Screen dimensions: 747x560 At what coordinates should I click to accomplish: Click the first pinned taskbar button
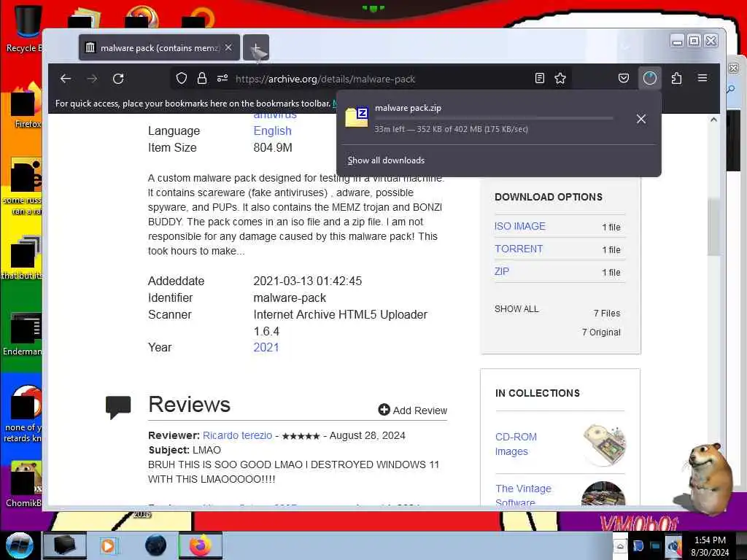coord(64,545)
